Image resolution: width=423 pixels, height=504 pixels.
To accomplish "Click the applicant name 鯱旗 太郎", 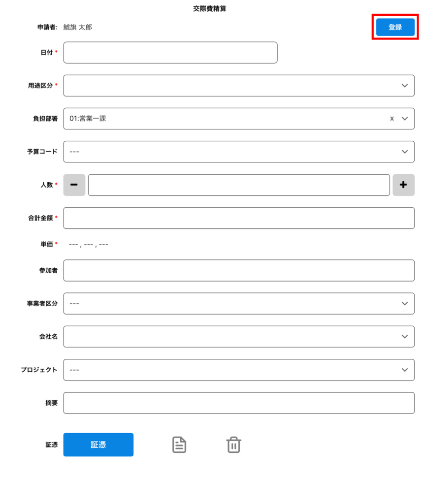I will coord(78,27).
